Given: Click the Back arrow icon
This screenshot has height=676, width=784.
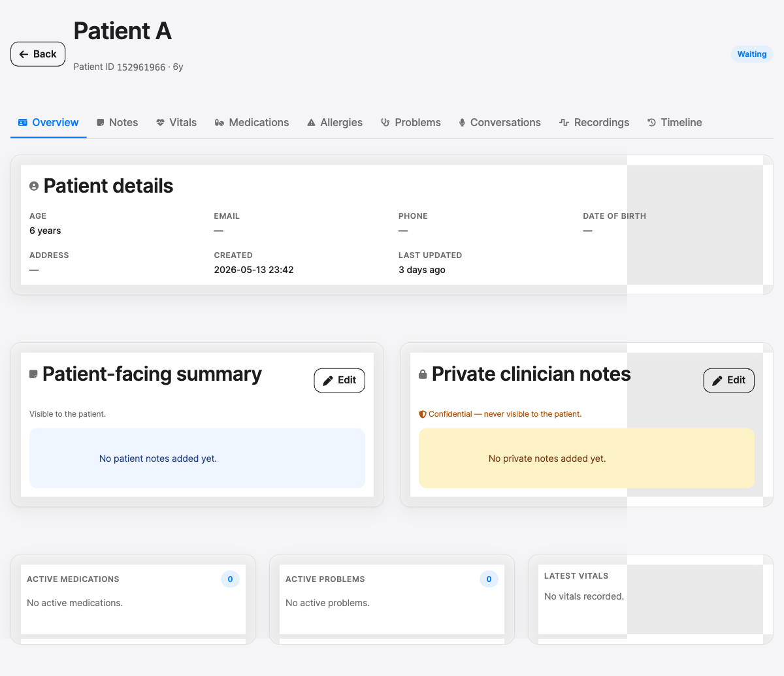Looking at the screenshot, I should click(24, 54).
